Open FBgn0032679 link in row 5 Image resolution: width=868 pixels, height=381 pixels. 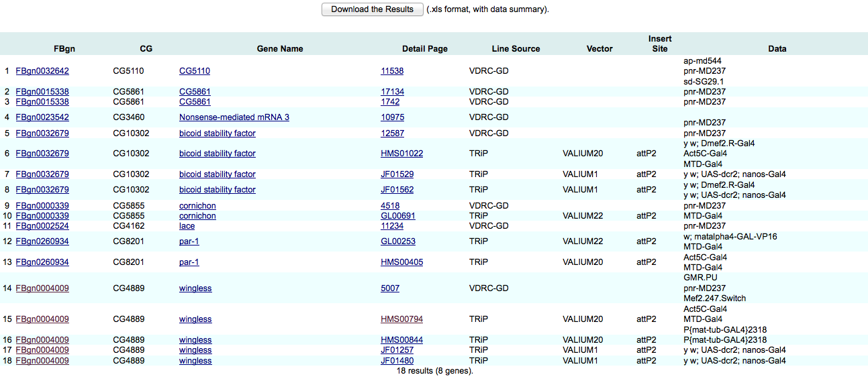coord(42,133)
